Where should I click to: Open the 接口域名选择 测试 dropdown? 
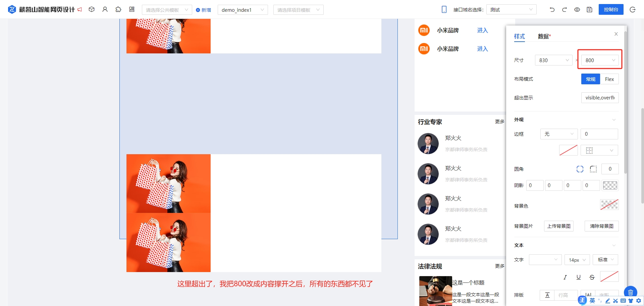pyautogui.click(x=512, y=10)
